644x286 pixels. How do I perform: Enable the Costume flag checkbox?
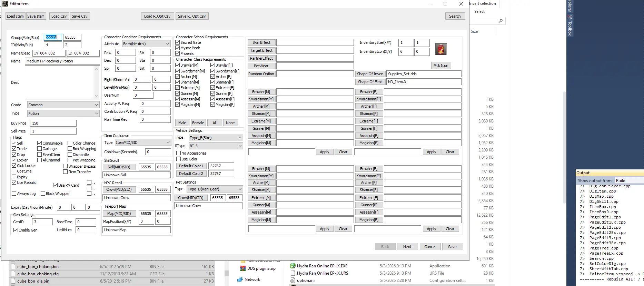[x=14, y=171]
